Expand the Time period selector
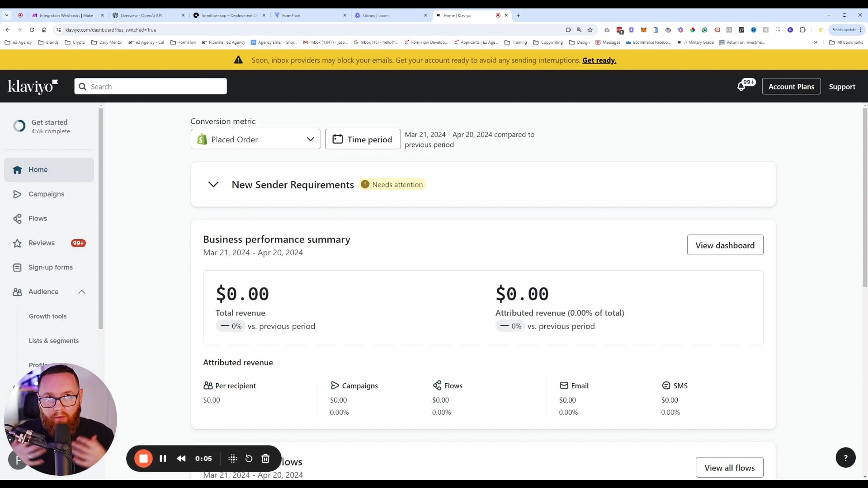 [x=363, y=140]
